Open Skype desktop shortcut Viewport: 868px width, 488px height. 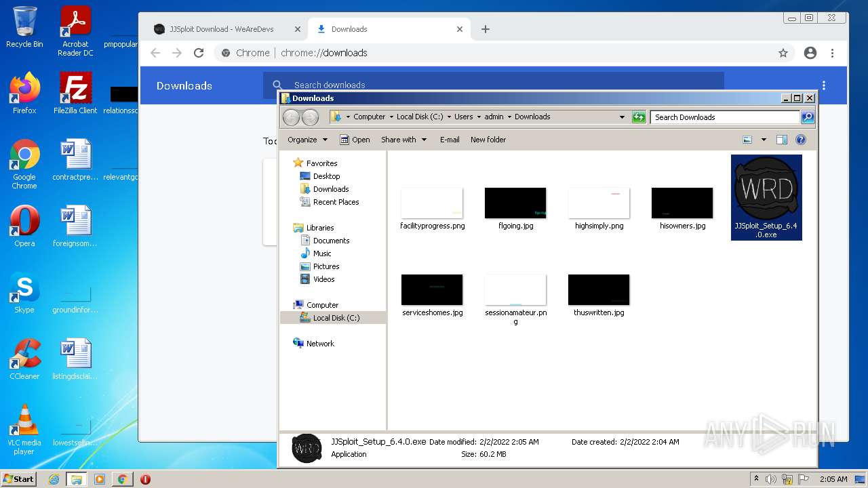pyautogui.click(x=24, y=293)
